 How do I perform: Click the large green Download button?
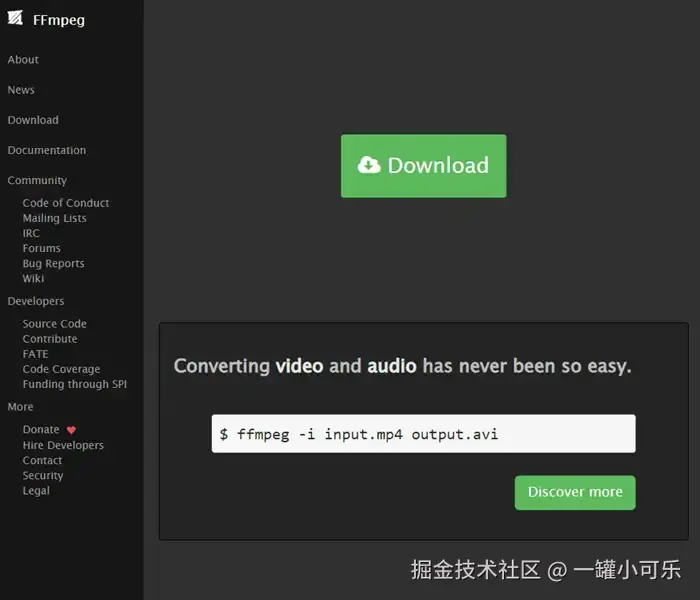pos(424,166)
